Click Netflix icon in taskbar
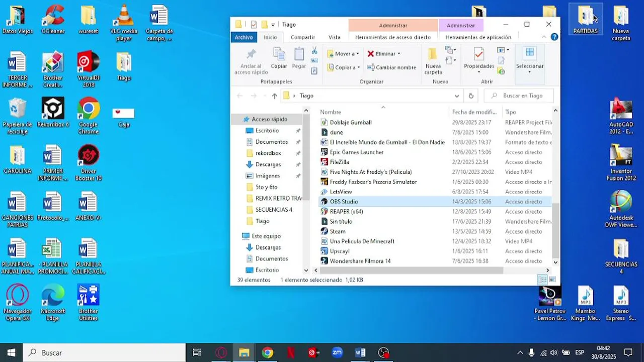Screen dimensions: 644x362 [291, 352]
